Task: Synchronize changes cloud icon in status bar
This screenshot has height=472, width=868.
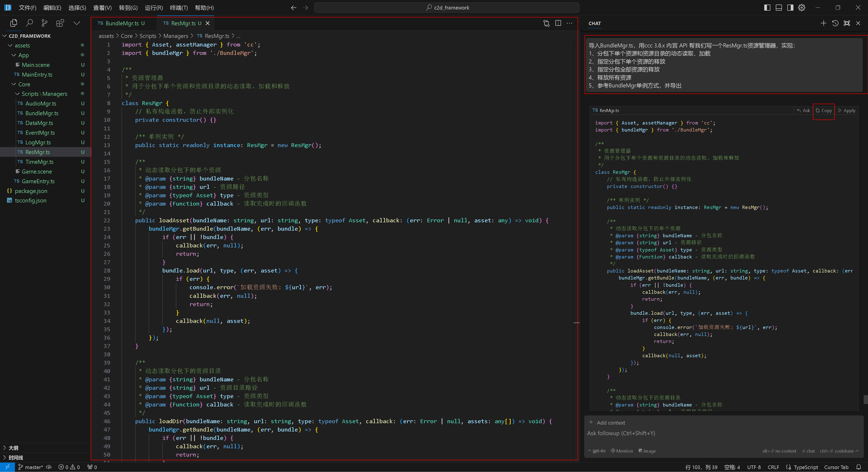Action: (x=49, y=467)
